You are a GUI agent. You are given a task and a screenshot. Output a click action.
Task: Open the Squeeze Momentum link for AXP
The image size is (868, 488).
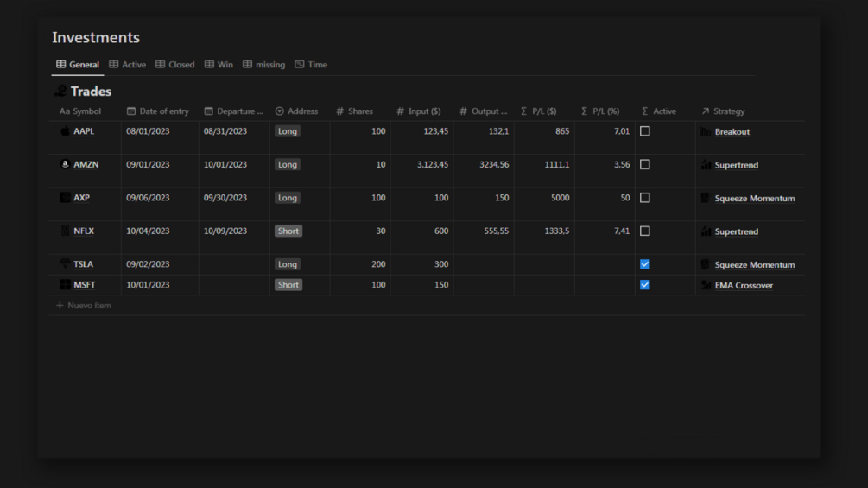[x=755, y=198]
